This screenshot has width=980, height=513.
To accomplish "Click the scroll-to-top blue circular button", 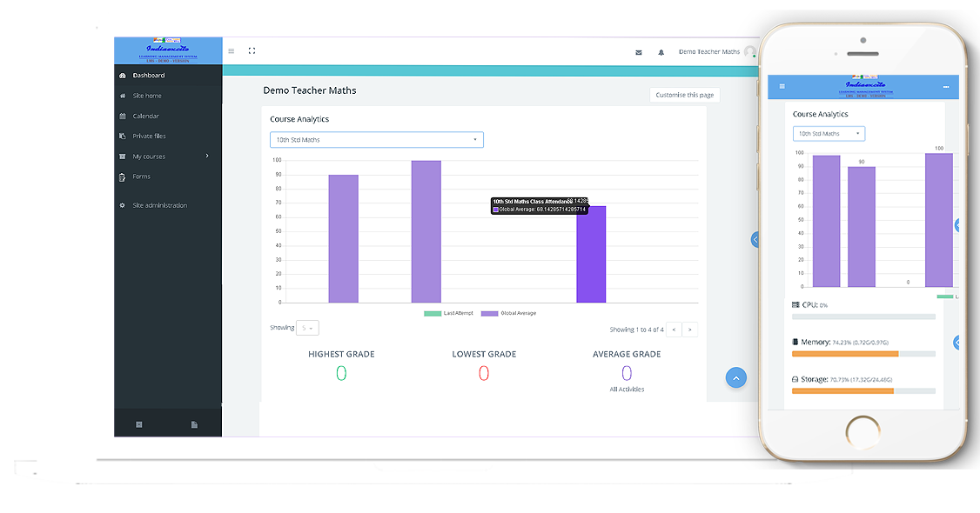I will (735, 377).
